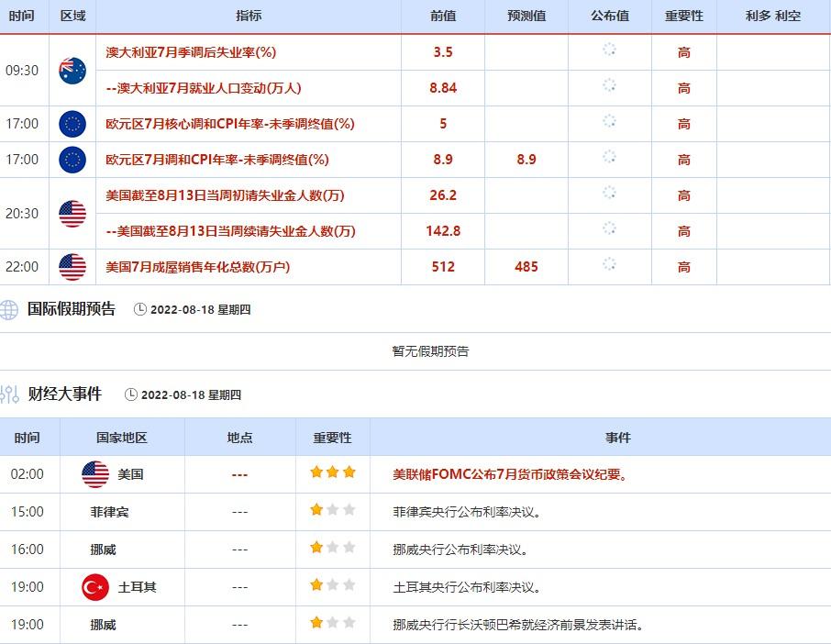Click the 重要性 header in events table

tap(332, 438)
